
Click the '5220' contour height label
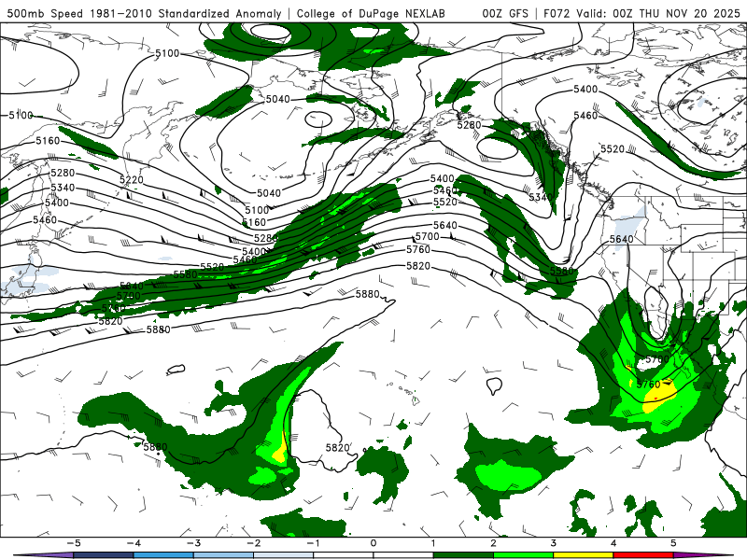click(x=132, y=180)
